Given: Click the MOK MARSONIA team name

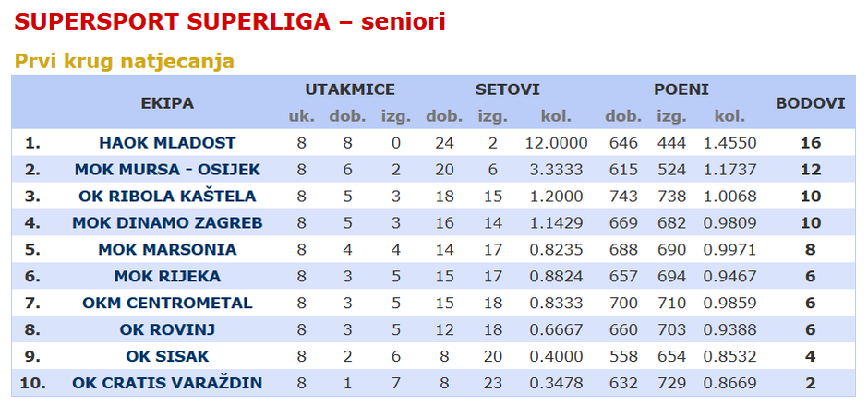Looking at the screenshot, I should 167,250.
